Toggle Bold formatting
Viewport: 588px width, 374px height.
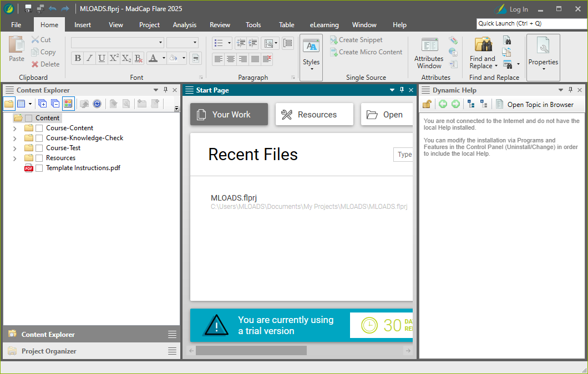point(78,58)
